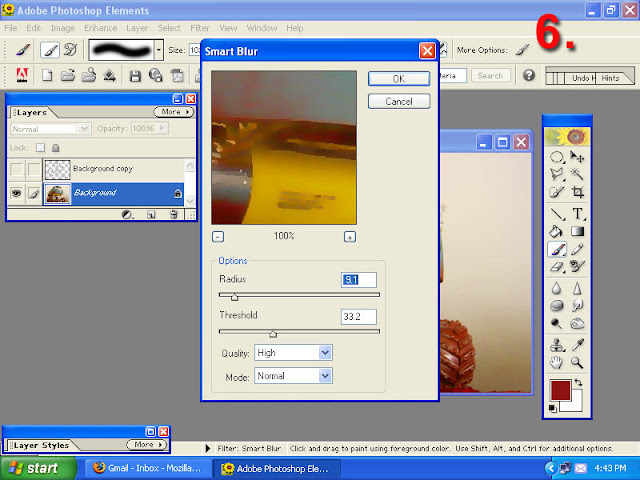
Task: Toggle lock all padlock in Layers
Action: [56, 148]
